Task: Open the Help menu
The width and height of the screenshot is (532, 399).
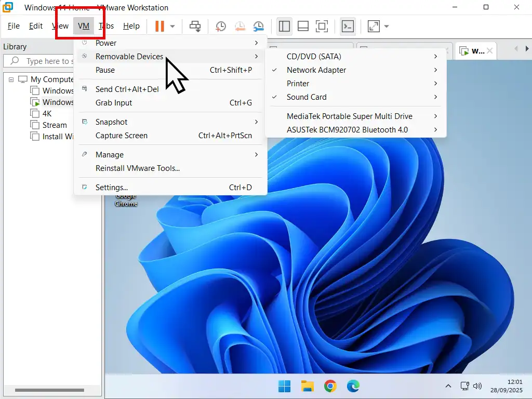Action: pos(131,26)
